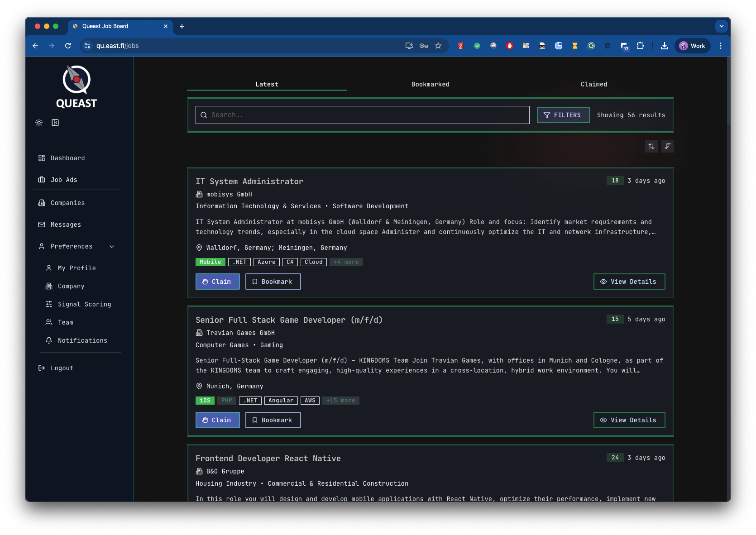This screenshot has height=535, width=756.
Task: Click the sort direction arrows icon
Action: coord(651,146)
